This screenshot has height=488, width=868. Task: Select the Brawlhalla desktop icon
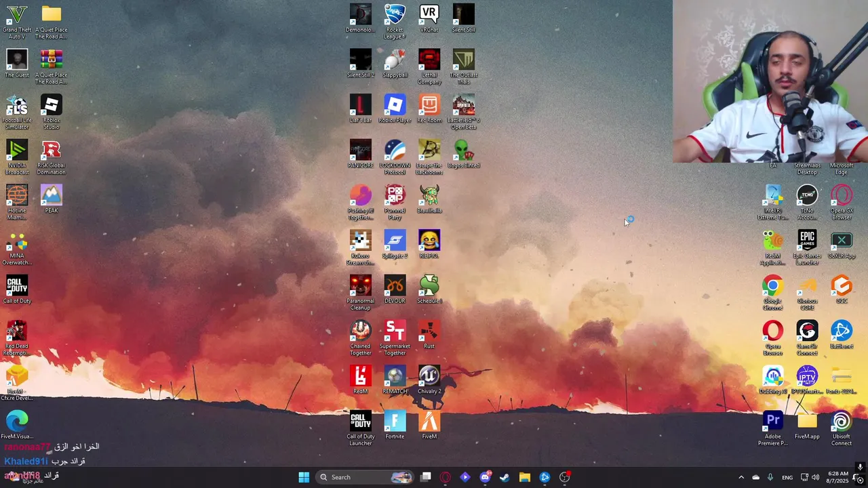click(x=429, y=199)
